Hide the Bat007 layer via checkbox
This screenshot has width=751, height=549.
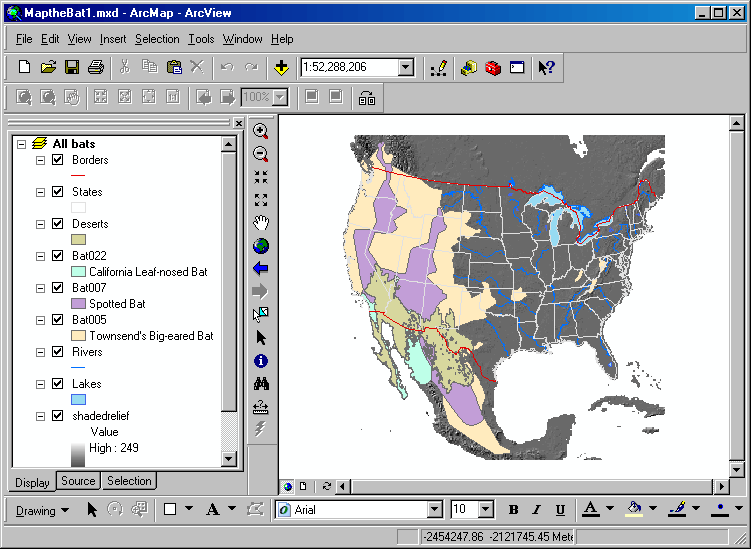click(x=57, y=287)
